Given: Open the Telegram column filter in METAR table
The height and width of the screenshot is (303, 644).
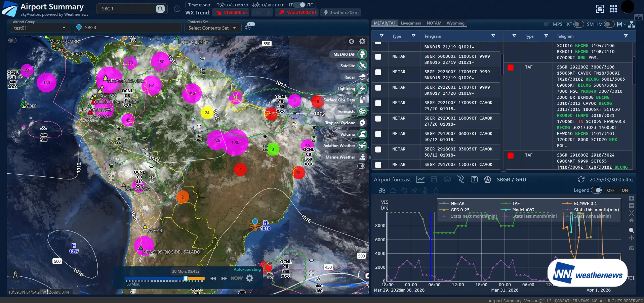Looking at the screenshot, I should [x=493, y=36].
